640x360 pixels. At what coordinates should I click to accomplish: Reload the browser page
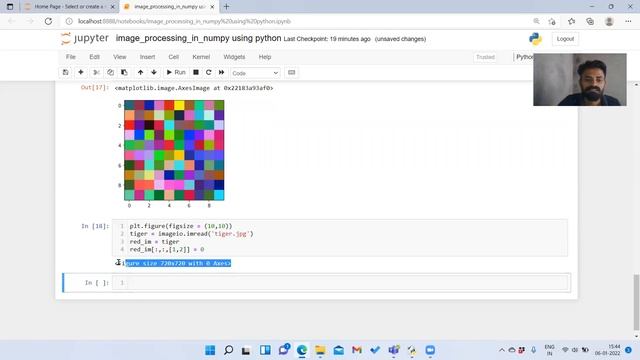click(x=48, y=21)
